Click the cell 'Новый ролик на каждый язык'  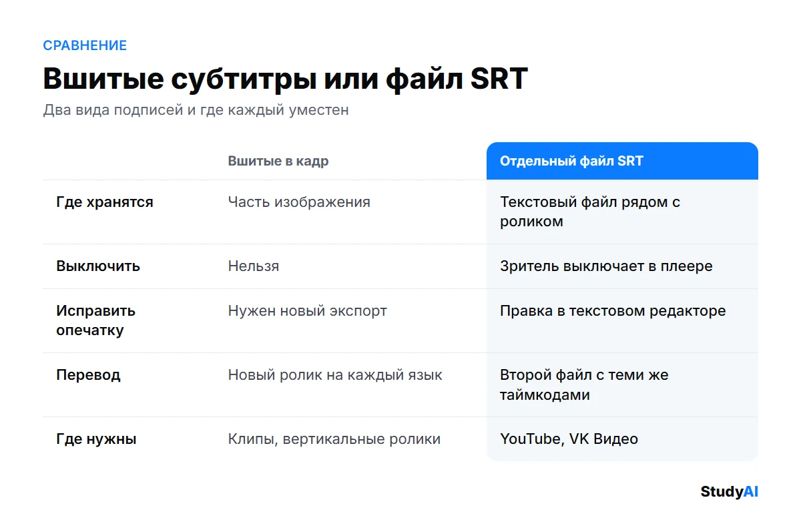[335, 375]
